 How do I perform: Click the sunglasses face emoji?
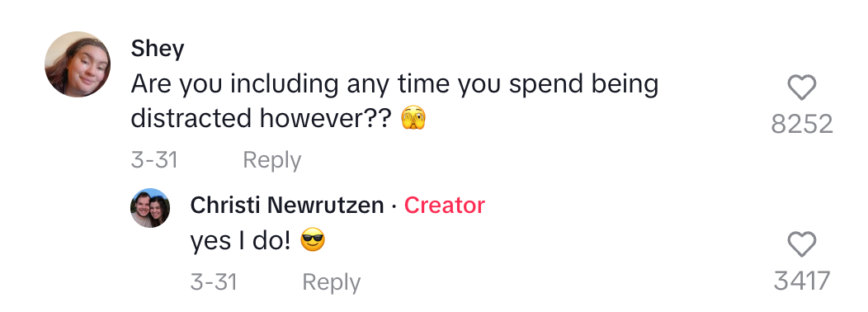point(312,240)
